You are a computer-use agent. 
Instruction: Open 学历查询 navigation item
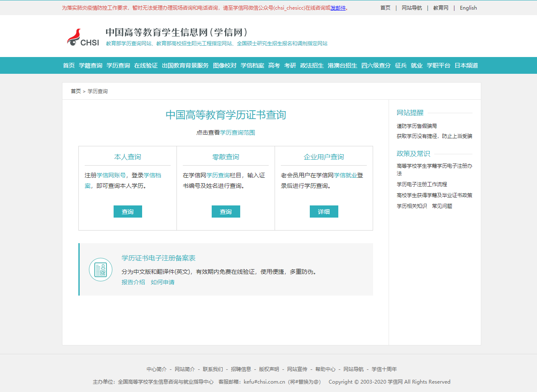(x=118, y=65)
